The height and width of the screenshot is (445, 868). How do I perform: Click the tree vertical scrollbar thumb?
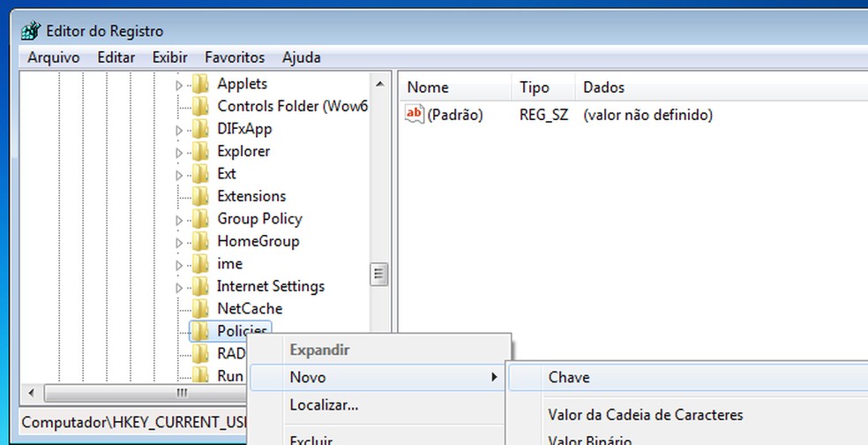point(379,273)
